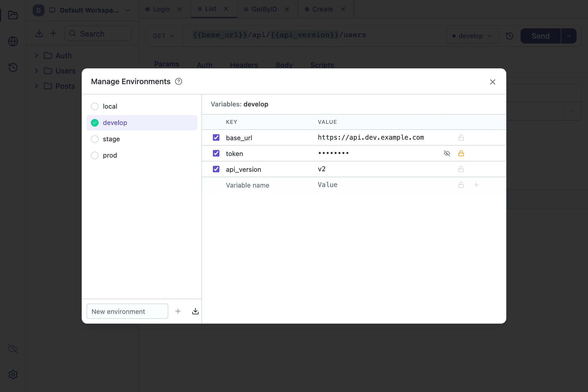Image resolution: width=588 pixels, height=392 pixels.
Task: Open the collections folder icon in sidebar
Action: point(13,15)
